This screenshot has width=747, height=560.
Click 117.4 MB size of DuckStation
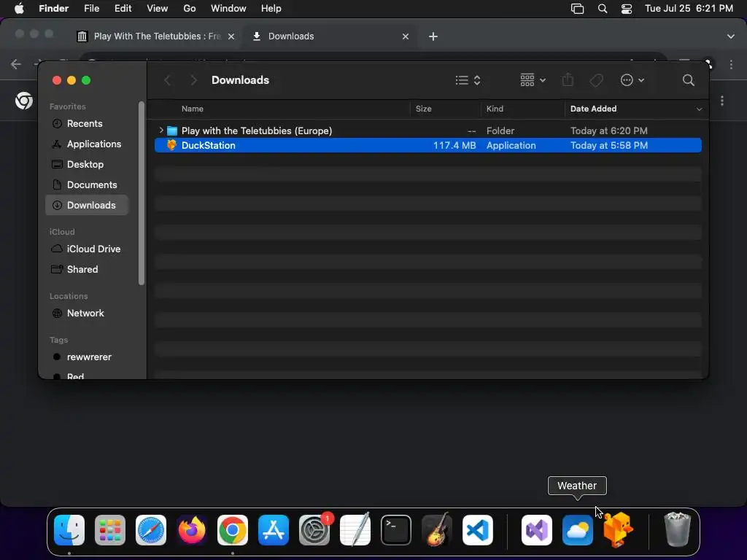click(x=454, y=145)
